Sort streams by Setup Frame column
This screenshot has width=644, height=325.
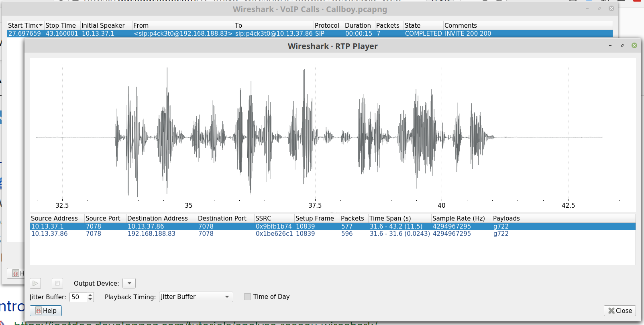click(x=317, y=218)
